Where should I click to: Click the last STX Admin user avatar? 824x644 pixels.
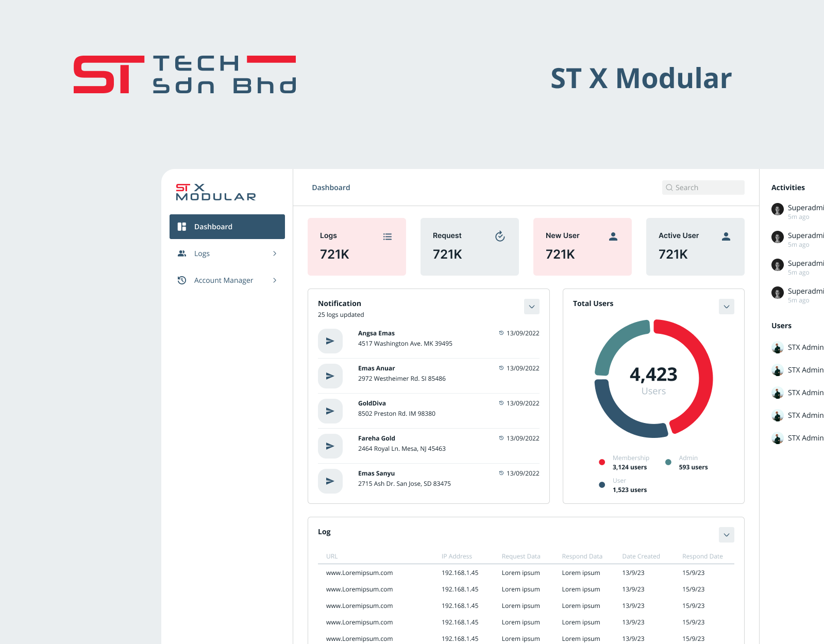point(778,438)
